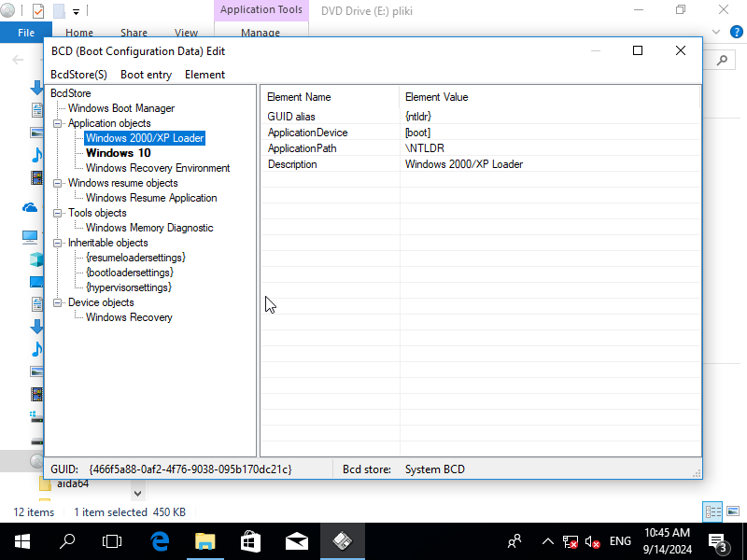Image resolution: width=747 pixels, height=560 pixels.
Task: Select the Windows 10 boot entry
Action: pos(119,153)
